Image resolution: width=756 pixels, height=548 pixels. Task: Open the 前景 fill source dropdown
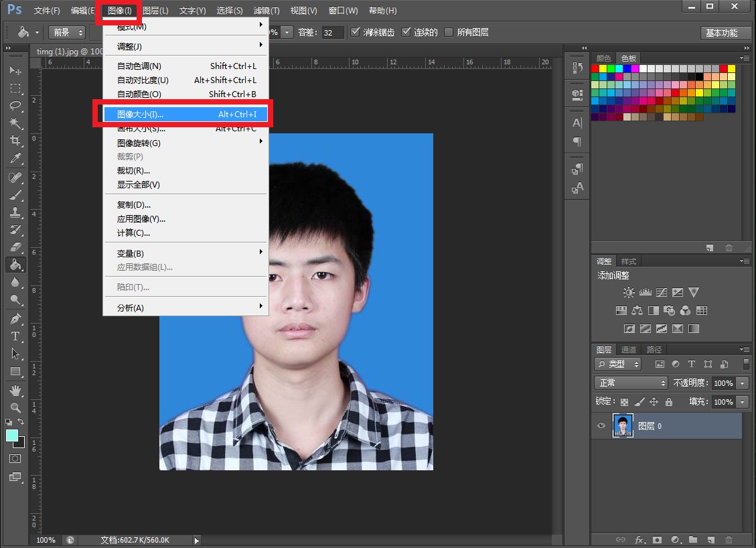click(68, 32)
